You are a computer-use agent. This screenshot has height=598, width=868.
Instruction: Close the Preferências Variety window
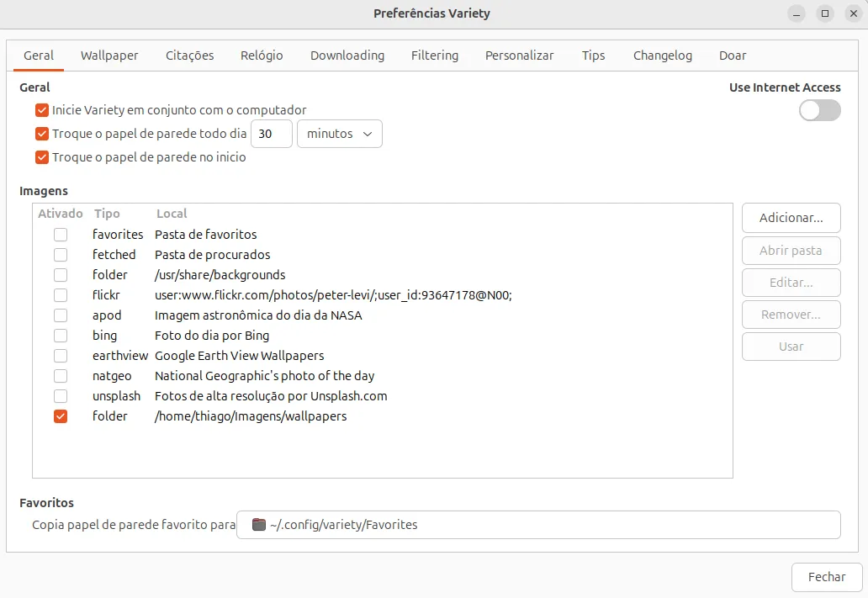pos(854,13)
